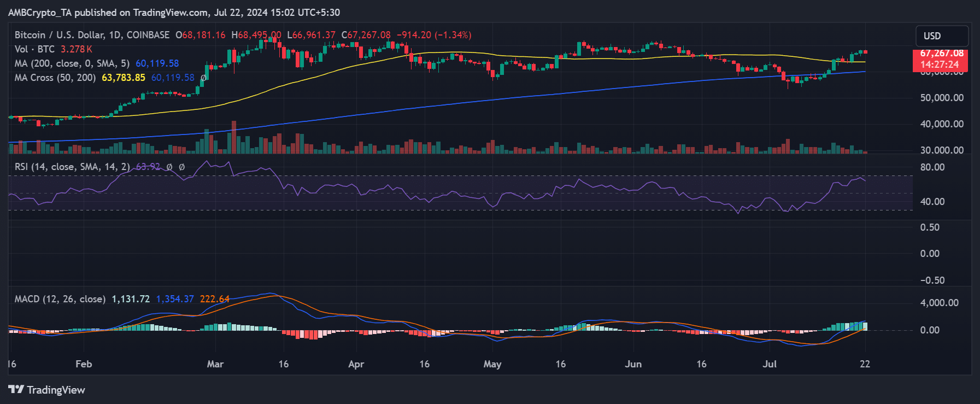Click the RSI 40.00 axis label
980x404 pixels.
click(x=932, y=202)
